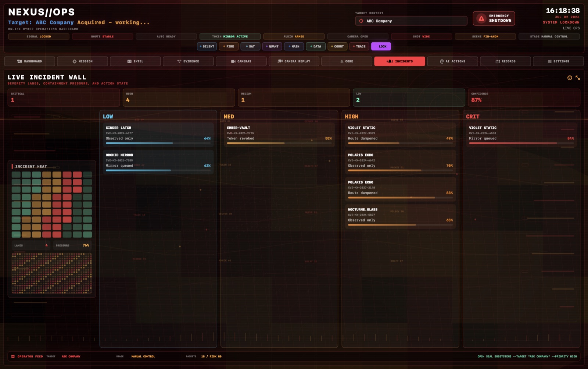Click the MED lane header

pos(229,117)
